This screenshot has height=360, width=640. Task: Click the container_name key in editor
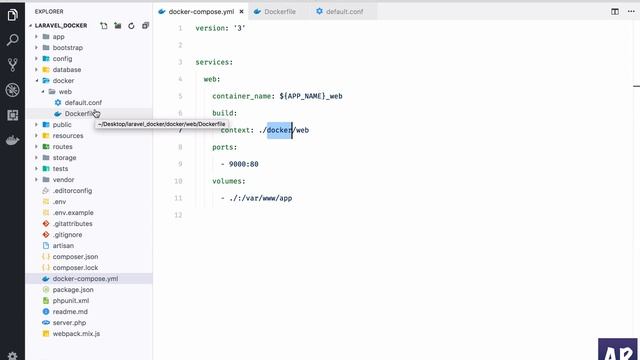(x=242, y=96)
